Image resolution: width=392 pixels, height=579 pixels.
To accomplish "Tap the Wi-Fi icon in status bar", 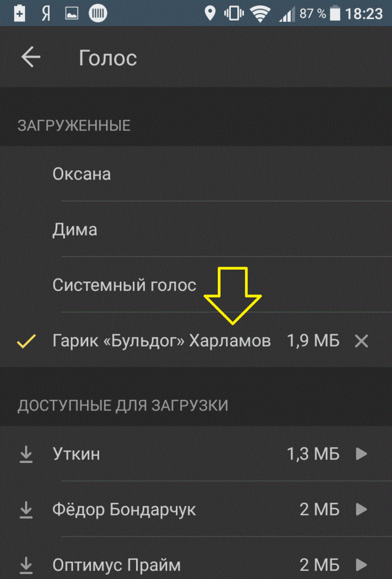I will click(260, 14).
